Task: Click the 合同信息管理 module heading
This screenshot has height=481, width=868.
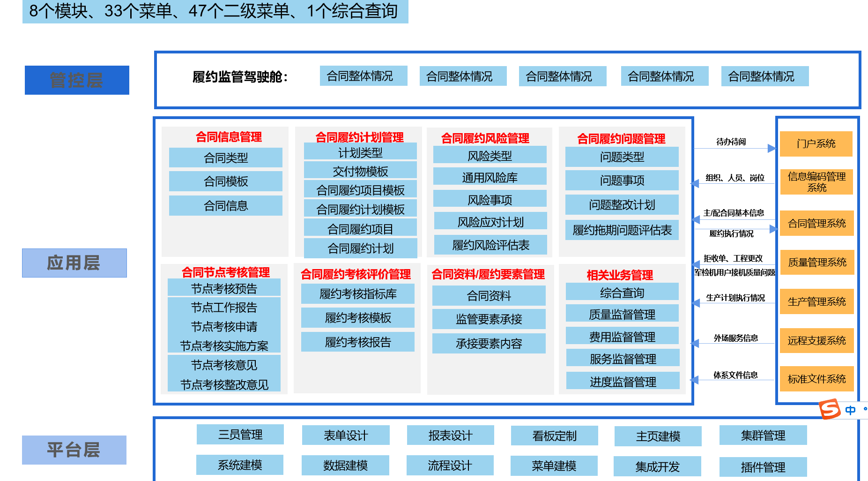Action: [229, 137]
